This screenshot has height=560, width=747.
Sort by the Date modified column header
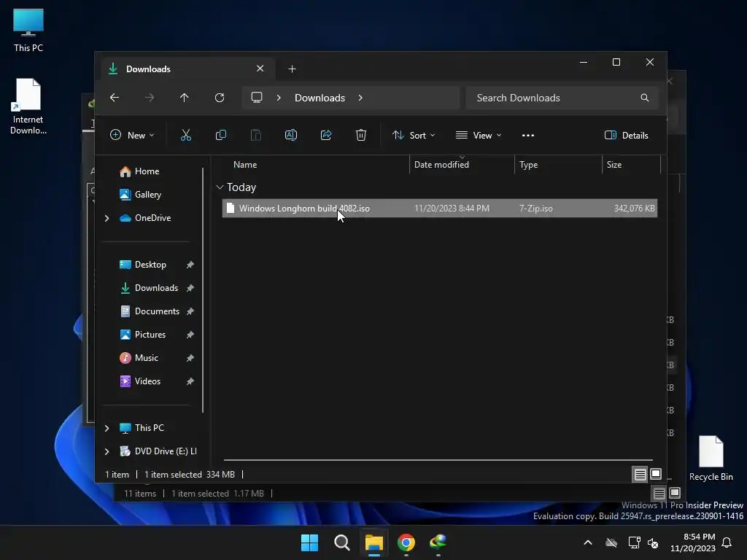point(462,165)
